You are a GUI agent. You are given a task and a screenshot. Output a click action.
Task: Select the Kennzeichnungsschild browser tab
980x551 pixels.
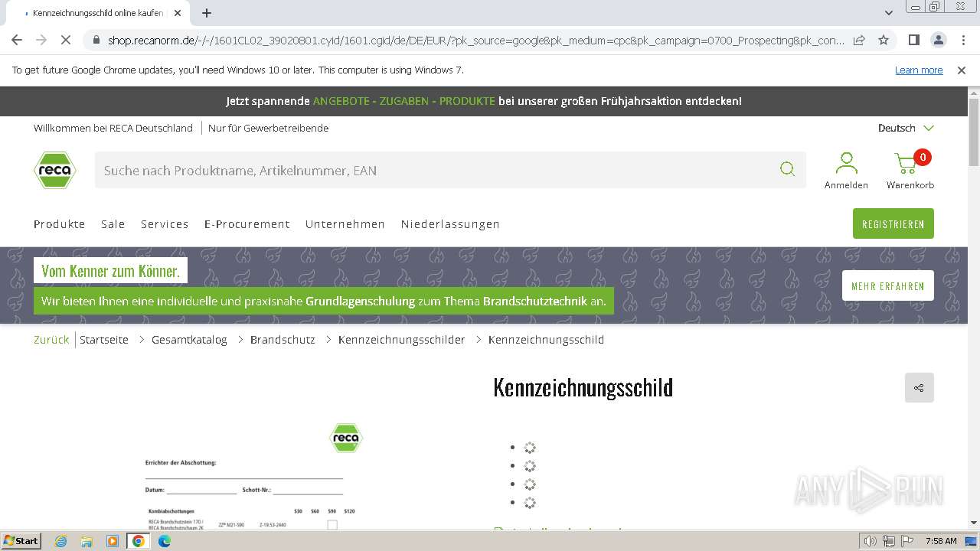(x=97, y=13)
